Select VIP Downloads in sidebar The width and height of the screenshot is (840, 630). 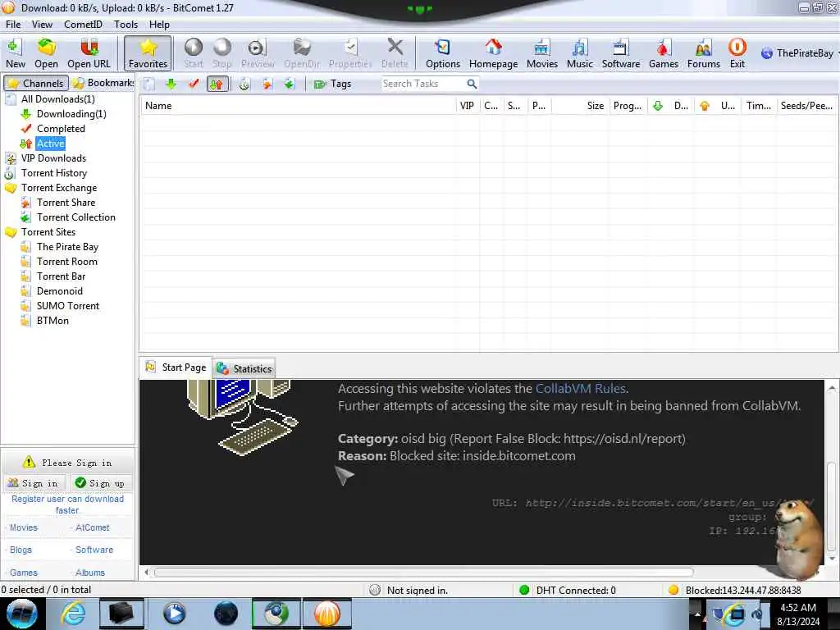click(x=53, y=158)
